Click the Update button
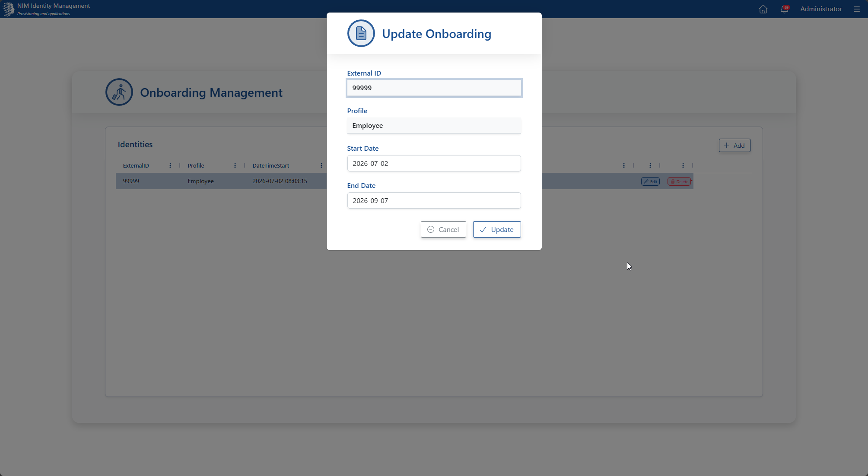Viewport: 868px width, 476px height. (497, 229)
